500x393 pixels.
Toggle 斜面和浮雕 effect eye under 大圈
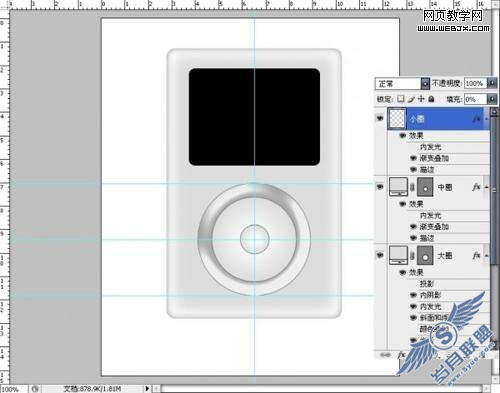413,318
